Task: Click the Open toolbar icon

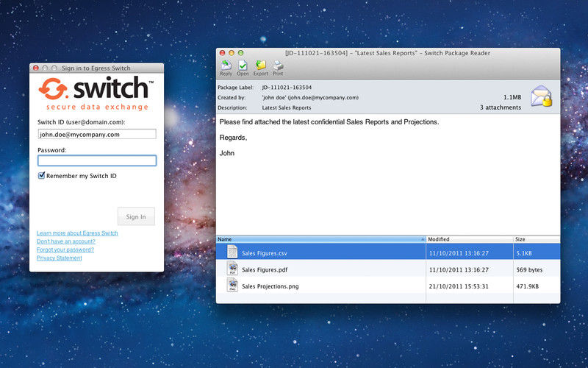Action: [x=243, y=68]
